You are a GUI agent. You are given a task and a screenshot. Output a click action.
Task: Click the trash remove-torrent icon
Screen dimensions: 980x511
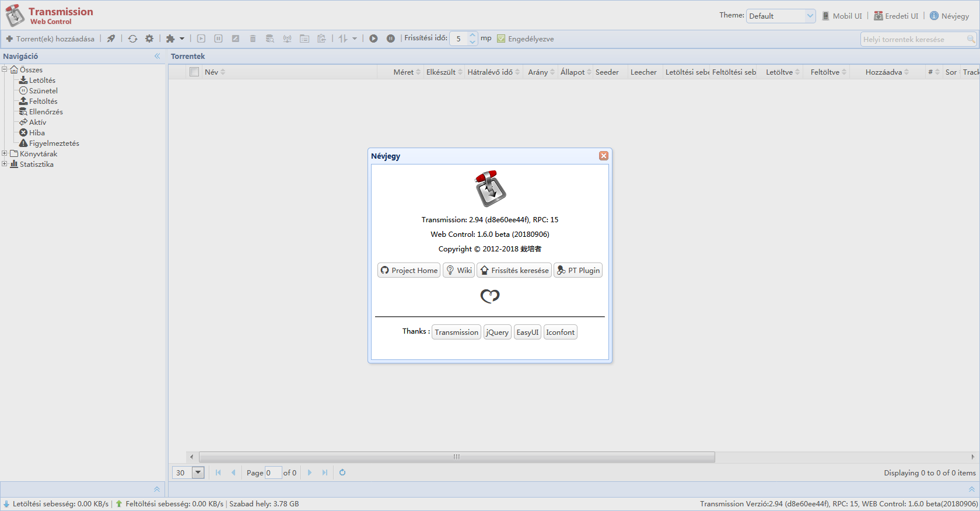point(253,38)
